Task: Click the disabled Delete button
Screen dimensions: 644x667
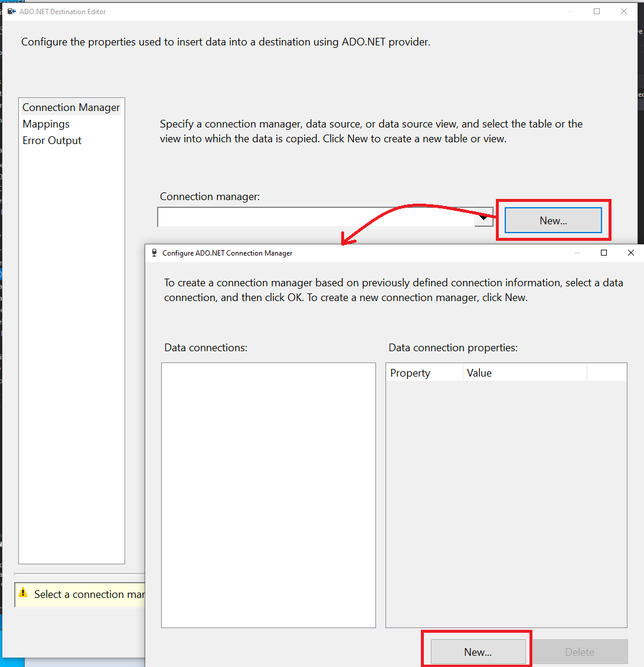Action: [x=580, y=652]
